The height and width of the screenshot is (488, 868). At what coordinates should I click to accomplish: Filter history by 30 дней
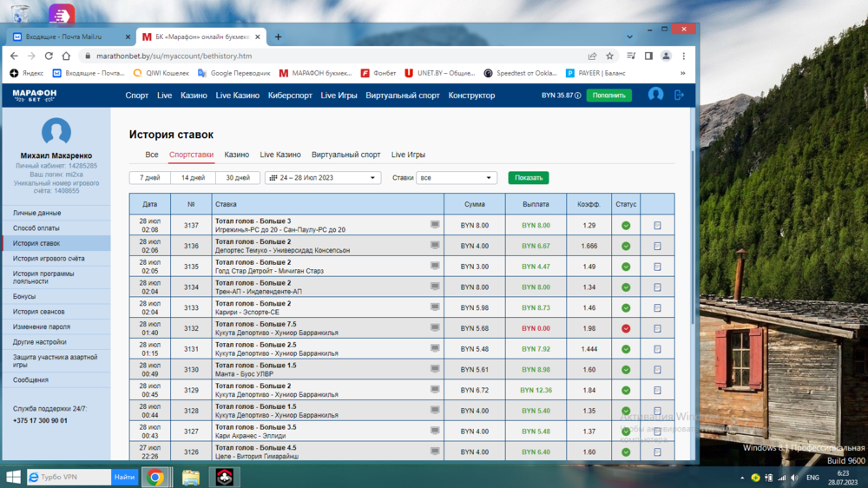[238, 178]
